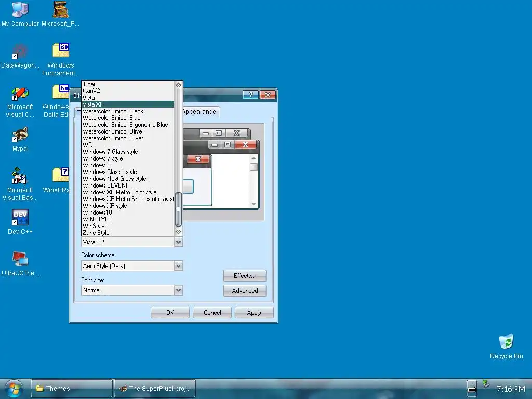Click the Cancel button
Viewport: 532px width, 399px height.
212,312
